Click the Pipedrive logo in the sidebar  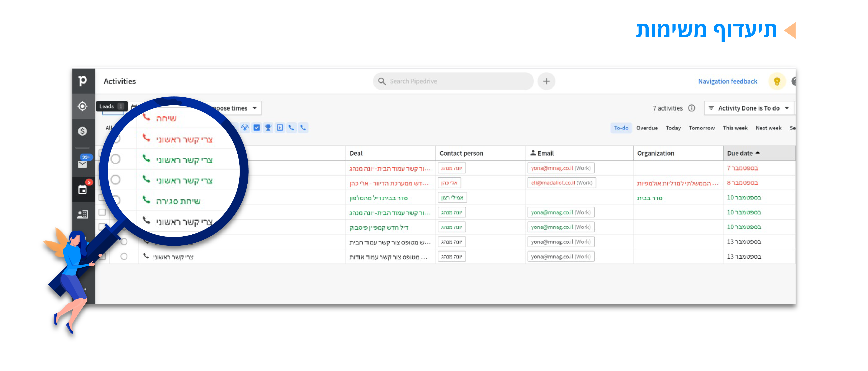[83, 81]
